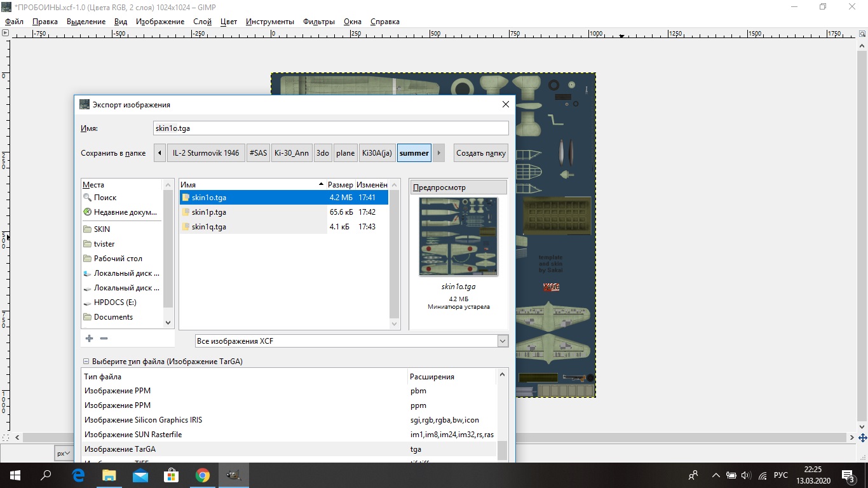Sort files by the Размер column header
This screenshot has width=868, height=488.
point(341,184)
